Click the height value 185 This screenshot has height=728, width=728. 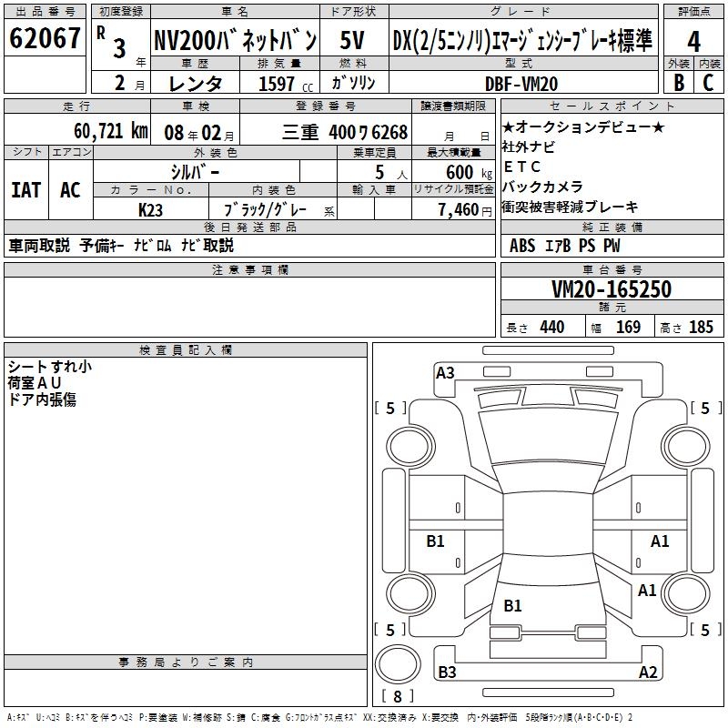click(x=701, y=328)
